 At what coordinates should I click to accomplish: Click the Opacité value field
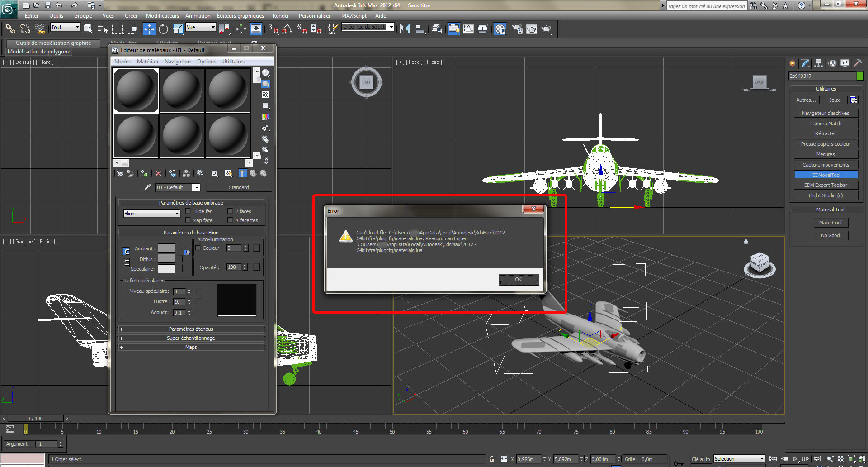point(234,267)
